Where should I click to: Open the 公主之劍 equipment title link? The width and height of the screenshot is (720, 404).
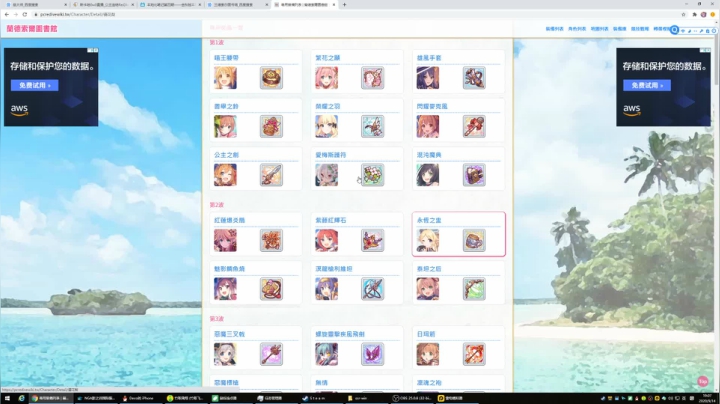[226, 155]
